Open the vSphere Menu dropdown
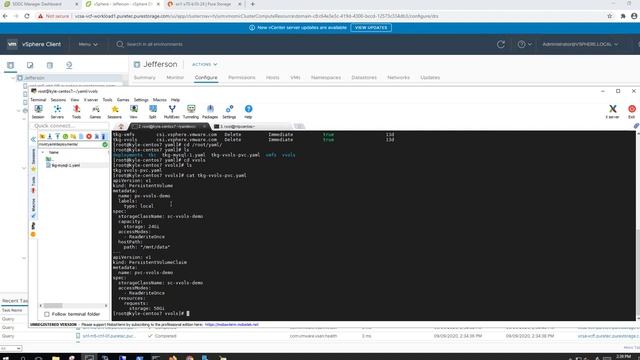 point(88,44)
